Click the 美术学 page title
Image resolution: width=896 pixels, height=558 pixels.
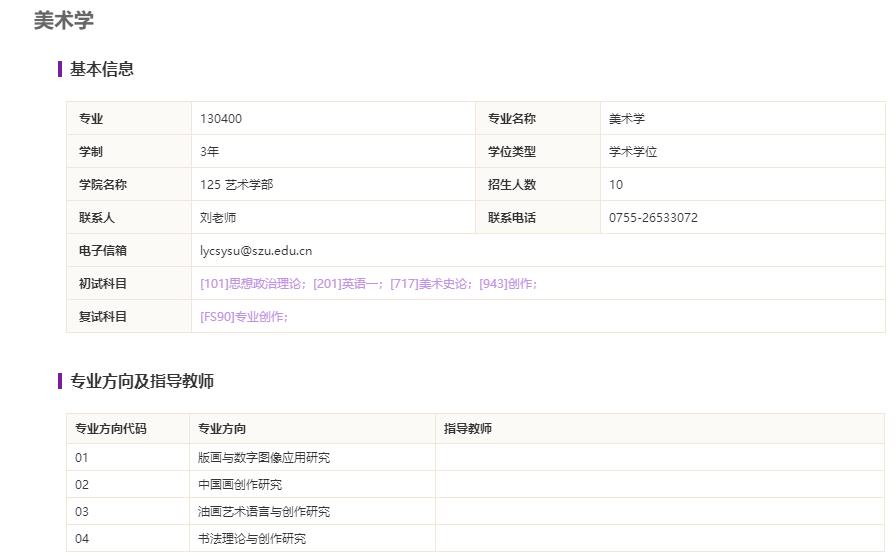coord(64,21)
